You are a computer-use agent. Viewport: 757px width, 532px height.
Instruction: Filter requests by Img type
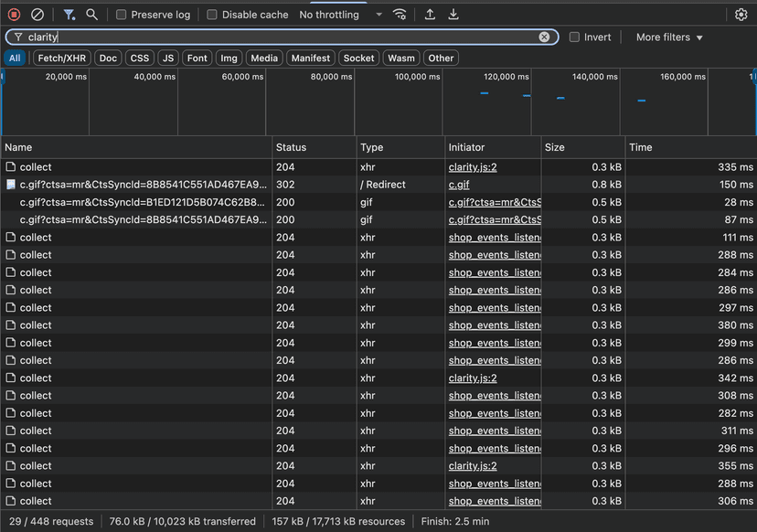coord(229,58)
